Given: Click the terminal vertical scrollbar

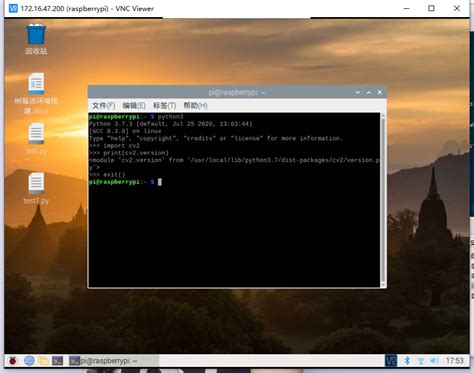Looking at the screenshot, I should (x=383, y=200).
